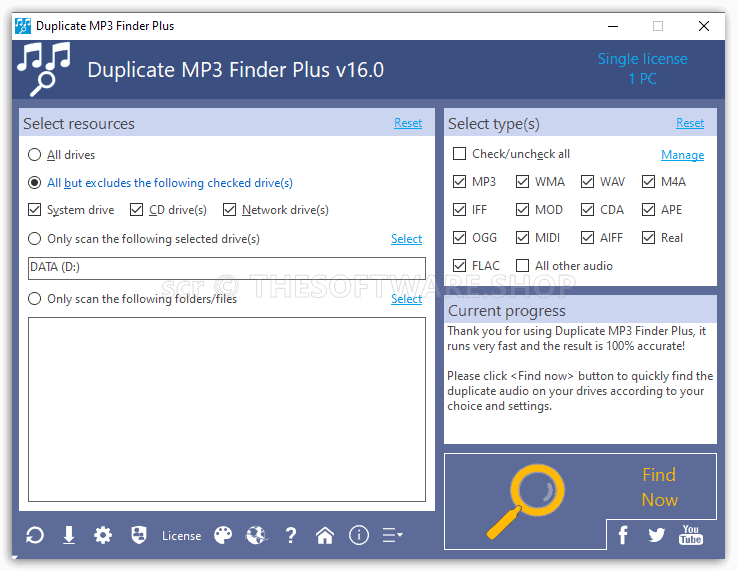The width and height of the screenshot is (737, 571).
Task: Click the shield icon in bottom toolbar
Action: [139, 535]
